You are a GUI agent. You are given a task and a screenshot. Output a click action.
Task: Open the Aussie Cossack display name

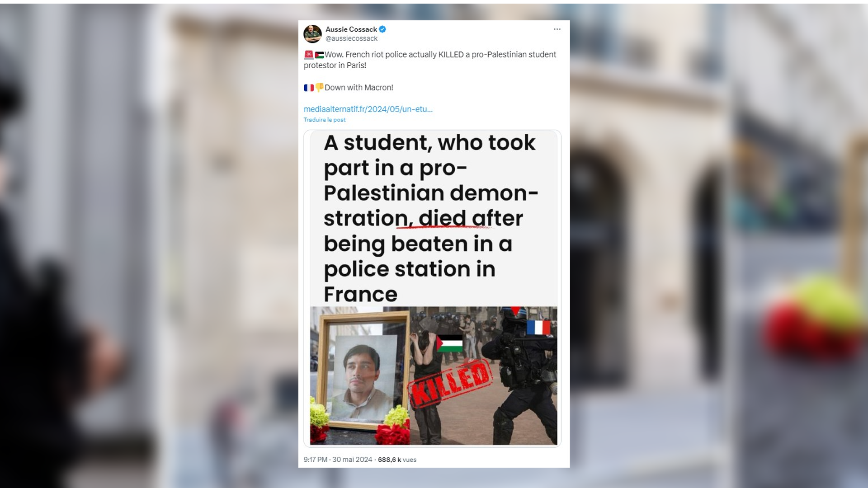click(x=351, y=29)
